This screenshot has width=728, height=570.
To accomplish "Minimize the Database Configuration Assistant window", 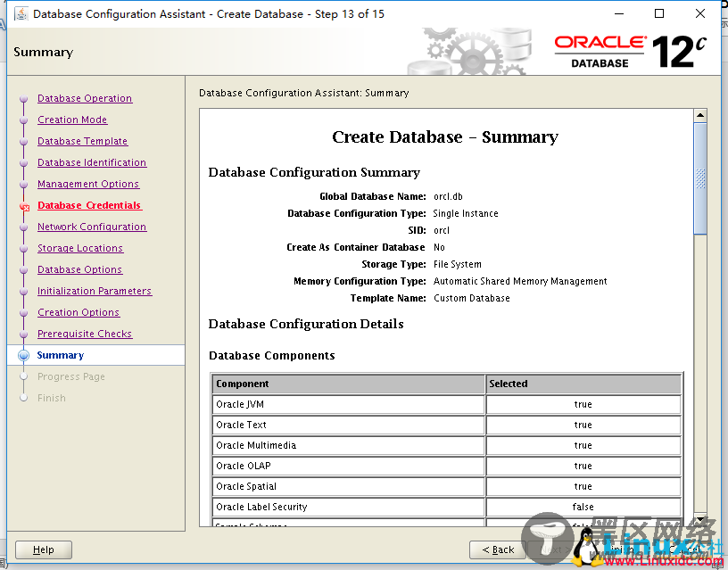I will coord(619,14).
